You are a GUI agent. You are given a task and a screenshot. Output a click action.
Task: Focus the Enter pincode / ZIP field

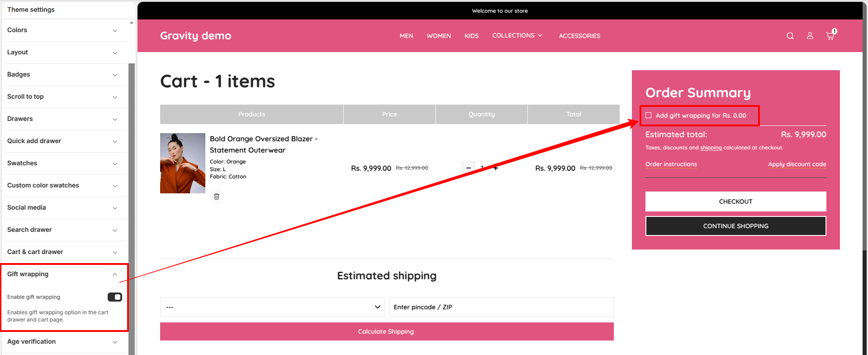tap(501, 307)
